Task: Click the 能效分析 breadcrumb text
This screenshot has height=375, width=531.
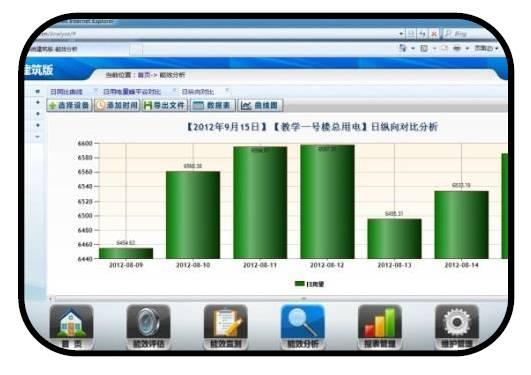Action: [172, 75]
